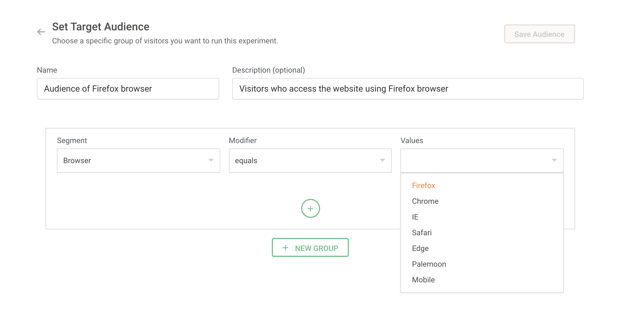Select Chrome from the values list
The width and height of the screenshot is (644, 329).
point(425,201)
